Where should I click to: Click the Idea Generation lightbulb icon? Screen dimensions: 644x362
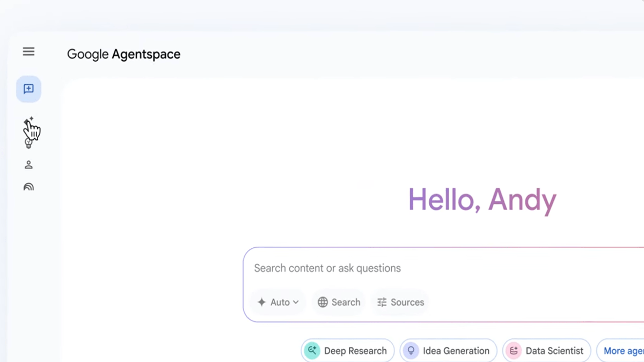coord(411,351)
